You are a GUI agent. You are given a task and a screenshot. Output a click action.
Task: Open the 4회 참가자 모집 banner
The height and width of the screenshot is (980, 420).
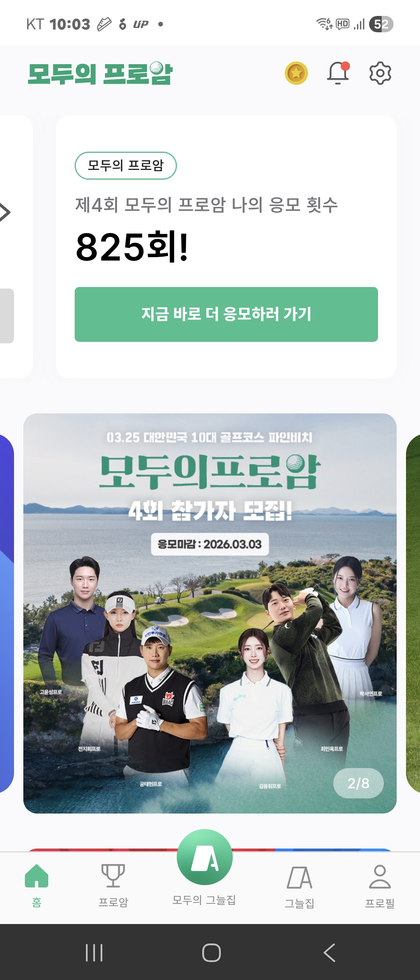coord(210,613)
